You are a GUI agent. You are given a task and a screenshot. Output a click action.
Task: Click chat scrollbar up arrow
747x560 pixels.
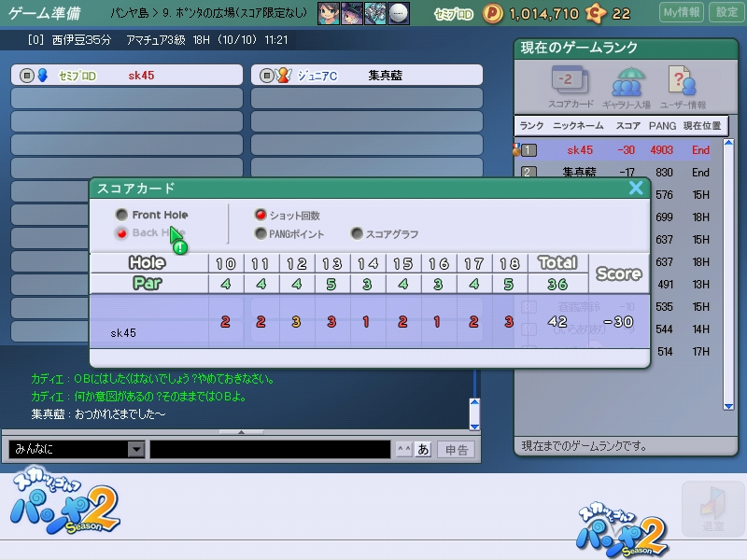point(474,402)
